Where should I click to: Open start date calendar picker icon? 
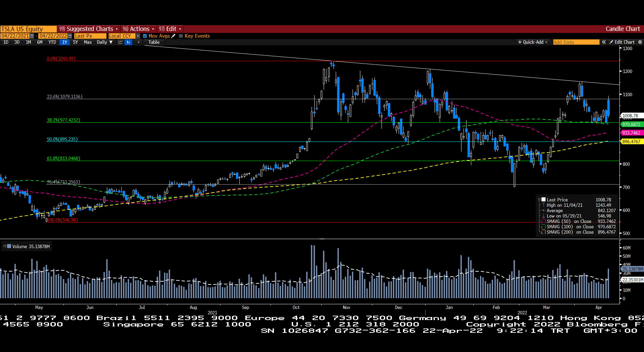pos(32,36)
